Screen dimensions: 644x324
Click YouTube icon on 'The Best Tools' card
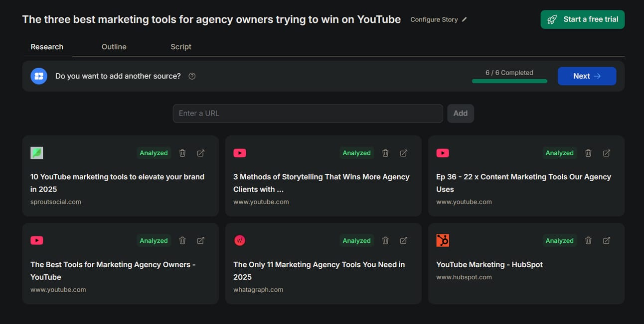[x=37, y=241]
